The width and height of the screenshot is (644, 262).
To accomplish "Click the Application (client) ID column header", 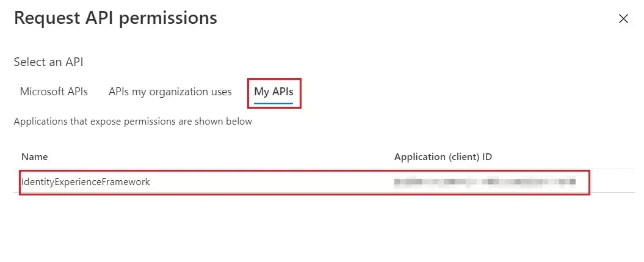I will pyautogui.click(x=443, y=157).
